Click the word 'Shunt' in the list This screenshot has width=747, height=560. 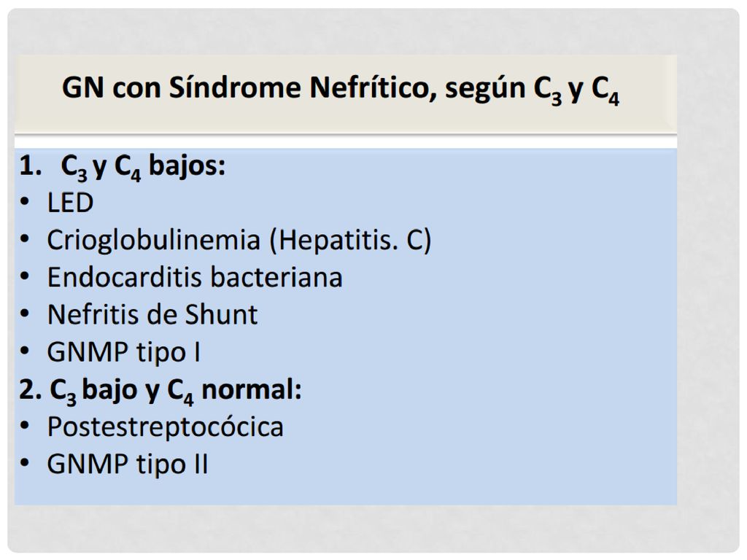(x=221, y=315)
